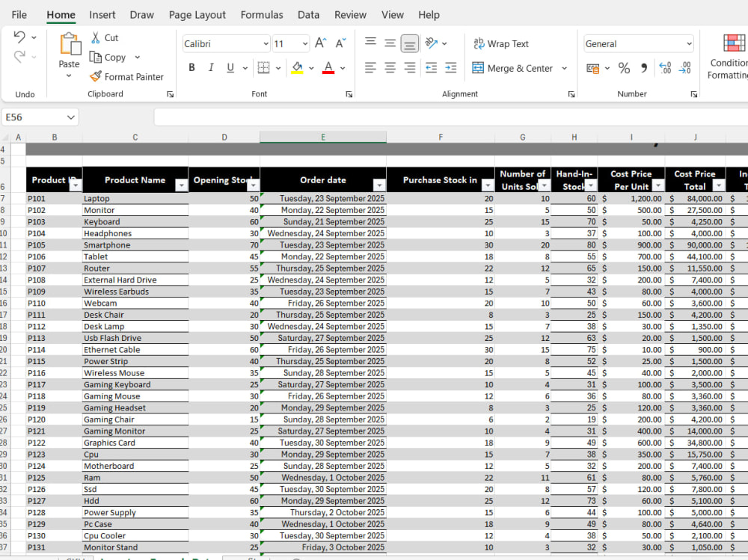
Task: Center text horizontally
Action: (390, 68)
